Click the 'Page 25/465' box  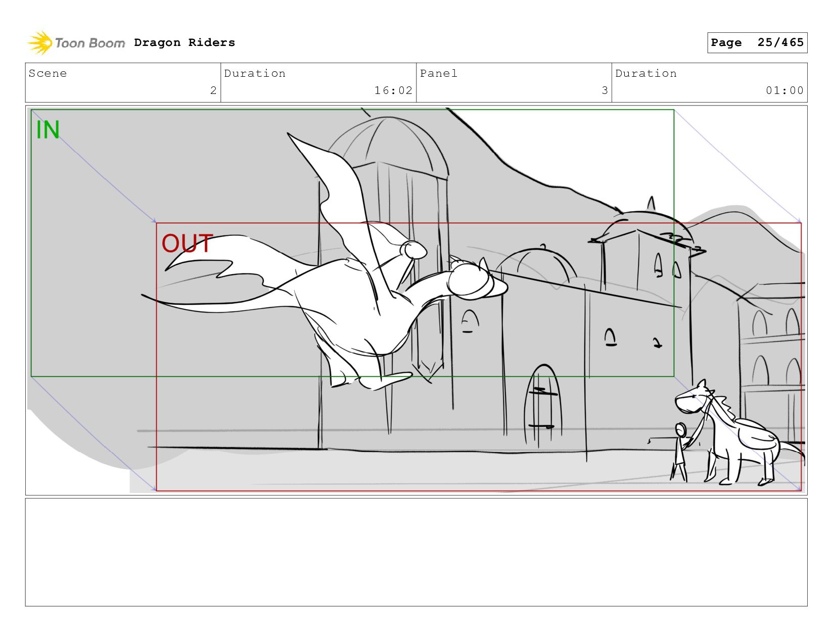(x=757, y=42)
